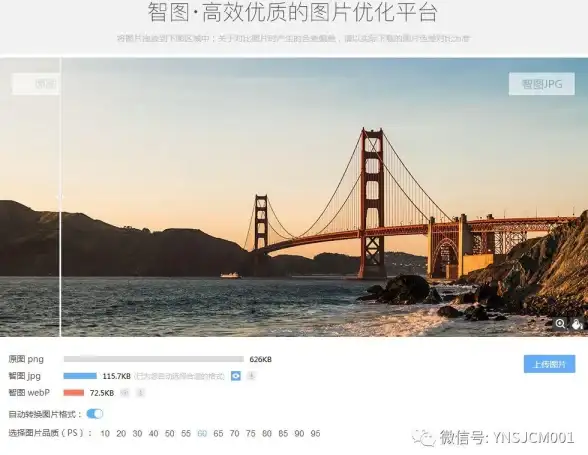The height and width of the screenshot is (455, 588).
Task: Choose image quality 90
Action: coord(299,434)
